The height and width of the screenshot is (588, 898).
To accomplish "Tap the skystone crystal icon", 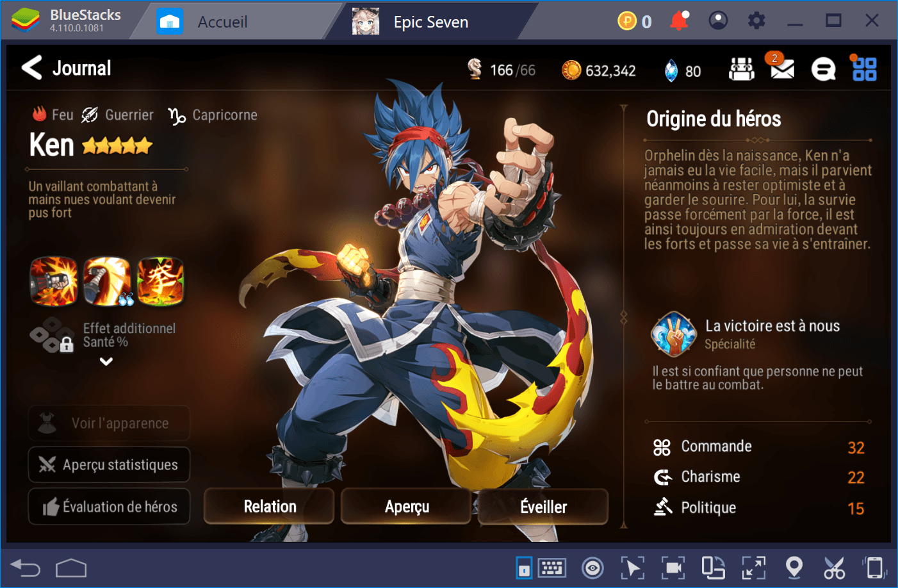I will pyautogui.click(x=671, y=70).
